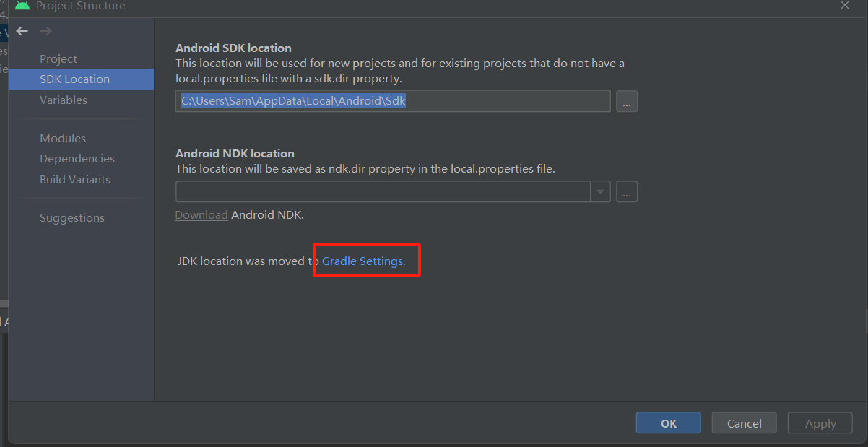
Task: Select Build Variants in the sidebar
Action: click(x=74, y=179)
